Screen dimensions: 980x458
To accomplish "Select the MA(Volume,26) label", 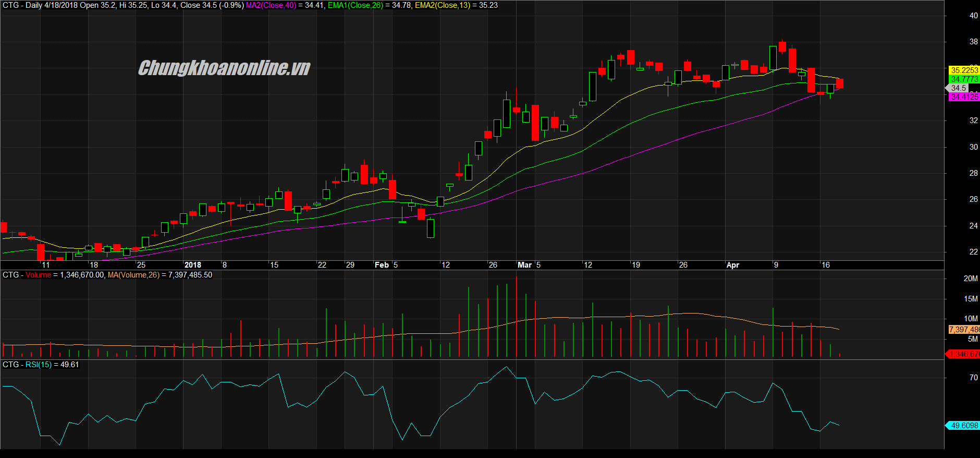I will click(133, 275).
